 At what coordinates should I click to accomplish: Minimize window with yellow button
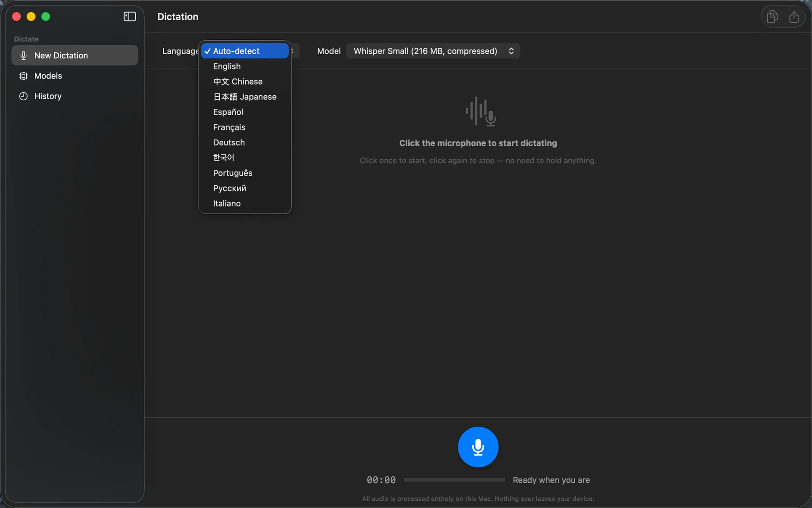[31, 17]
